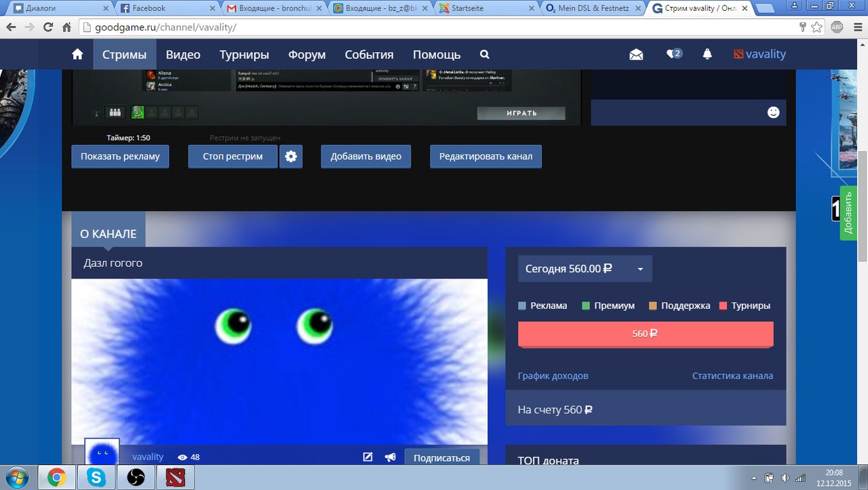Open the vavality channel name link
This screenshot has width=868, height=490.
(148, 457)
